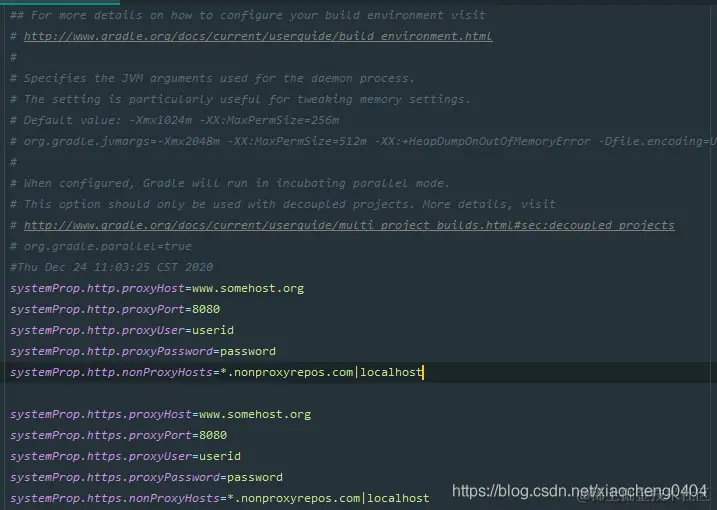Click the '#Thu Dec 24 11:03:25 CST 2020' line

112,267
